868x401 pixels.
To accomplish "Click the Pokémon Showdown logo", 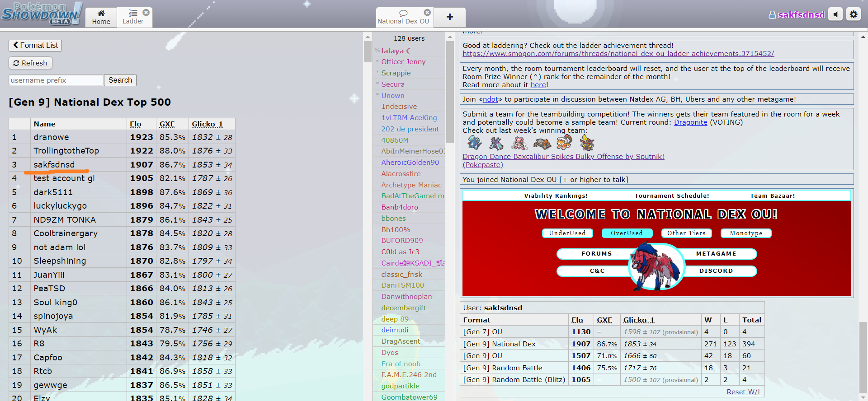I will click(x=42, y=14).
